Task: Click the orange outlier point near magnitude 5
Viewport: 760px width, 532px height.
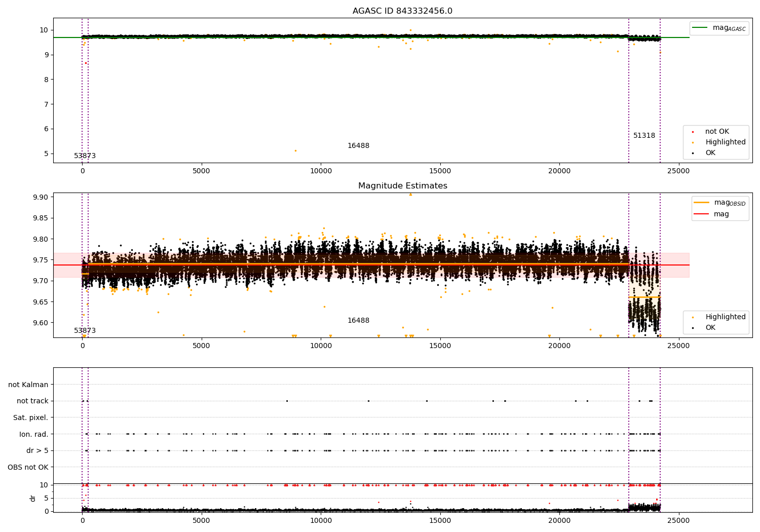Action: (296, 150)
